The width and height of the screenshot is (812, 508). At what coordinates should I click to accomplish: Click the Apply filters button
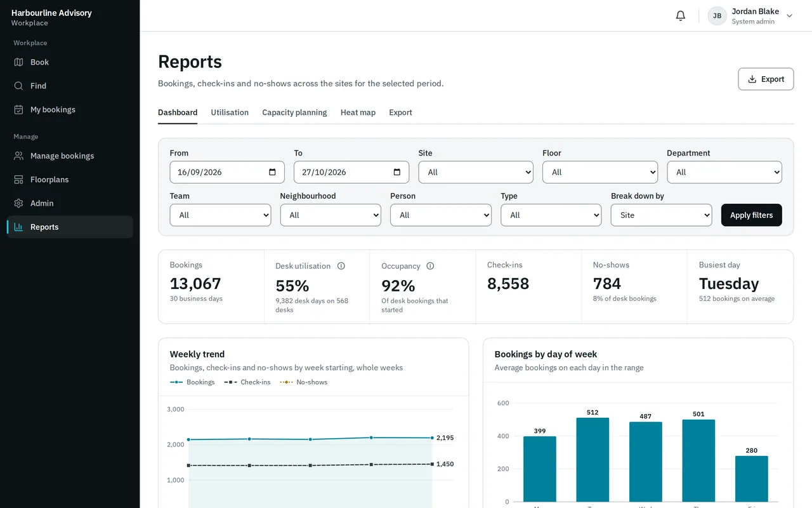click(x=752, y=215)
